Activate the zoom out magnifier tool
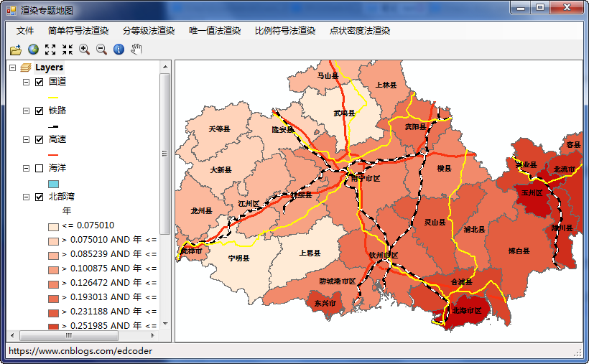The width and height of the screenshot is (589, 364). tap(102, 50)
